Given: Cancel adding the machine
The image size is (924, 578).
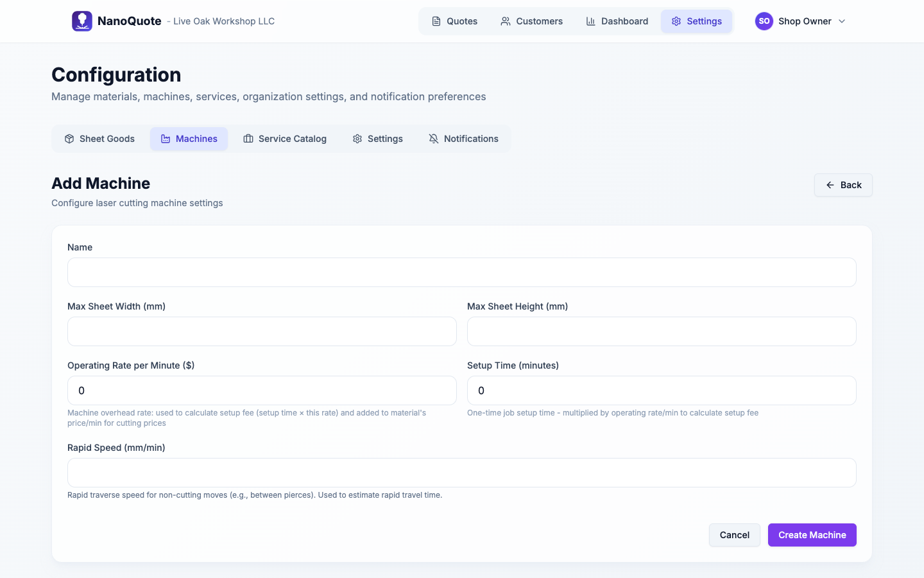Looking at the screenshot, I should [734, 535].
